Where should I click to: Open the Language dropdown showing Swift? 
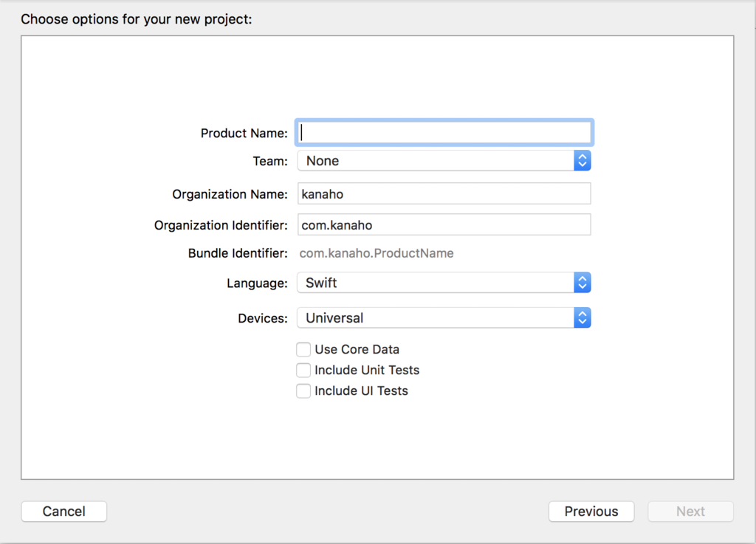(436, 283)
